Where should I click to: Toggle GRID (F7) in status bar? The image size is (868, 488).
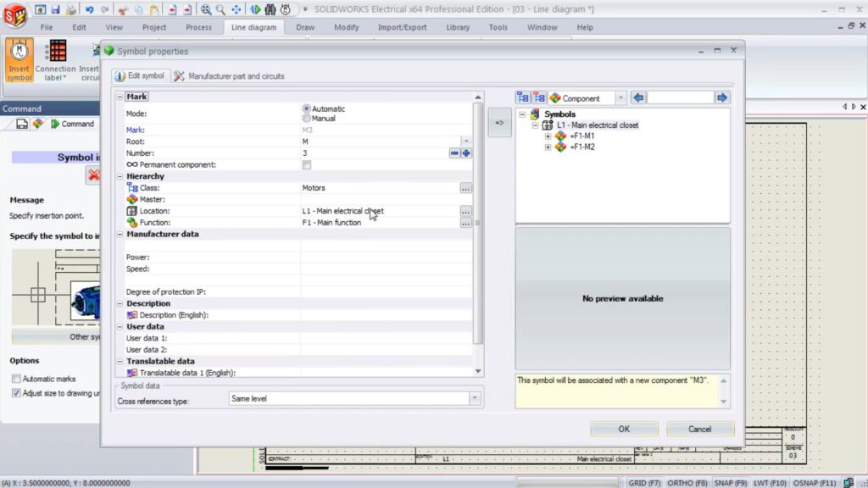tap(644, 483)
